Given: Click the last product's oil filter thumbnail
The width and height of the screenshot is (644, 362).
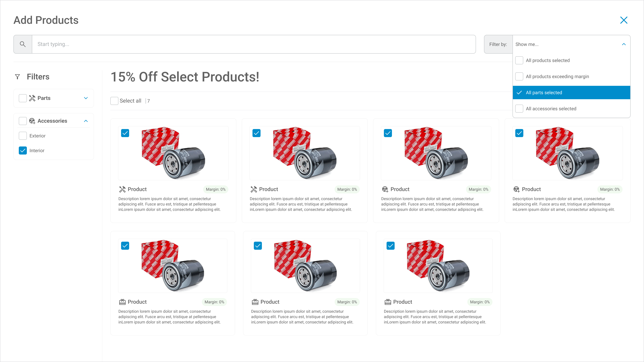Looking at the screenshot, I should click(438, 266).
